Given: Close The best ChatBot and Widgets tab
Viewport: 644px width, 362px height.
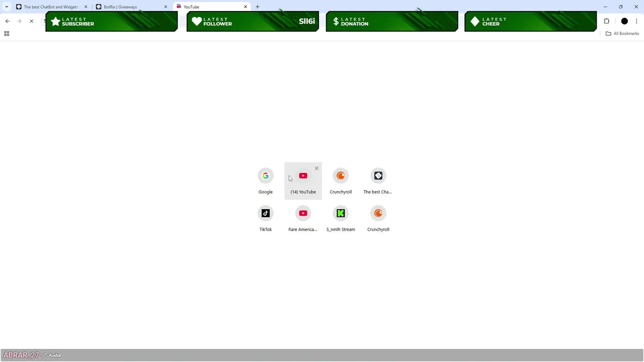Looking at the screenshot, I should click(x=86, y=7).
